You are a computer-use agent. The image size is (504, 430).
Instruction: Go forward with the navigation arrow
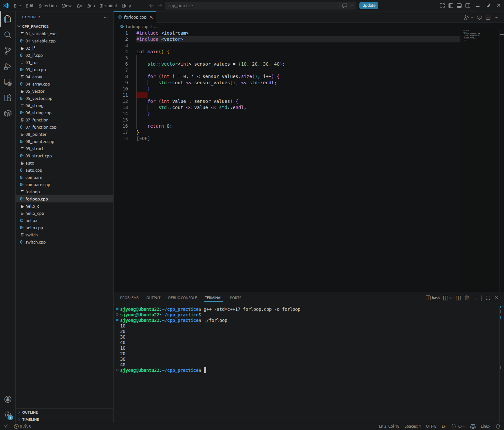coord(160,6)
